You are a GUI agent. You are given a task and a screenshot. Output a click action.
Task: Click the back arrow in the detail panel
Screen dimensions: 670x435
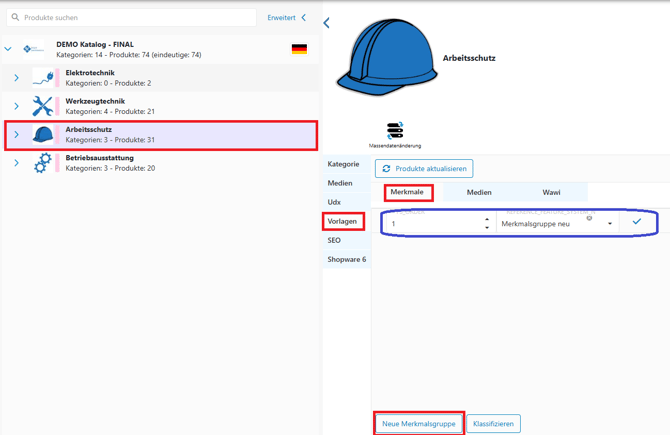pos(327,22)
